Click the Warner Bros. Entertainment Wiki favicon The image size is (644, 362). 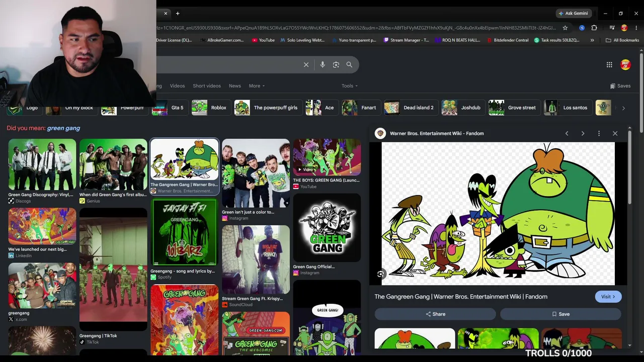point(380,133)
